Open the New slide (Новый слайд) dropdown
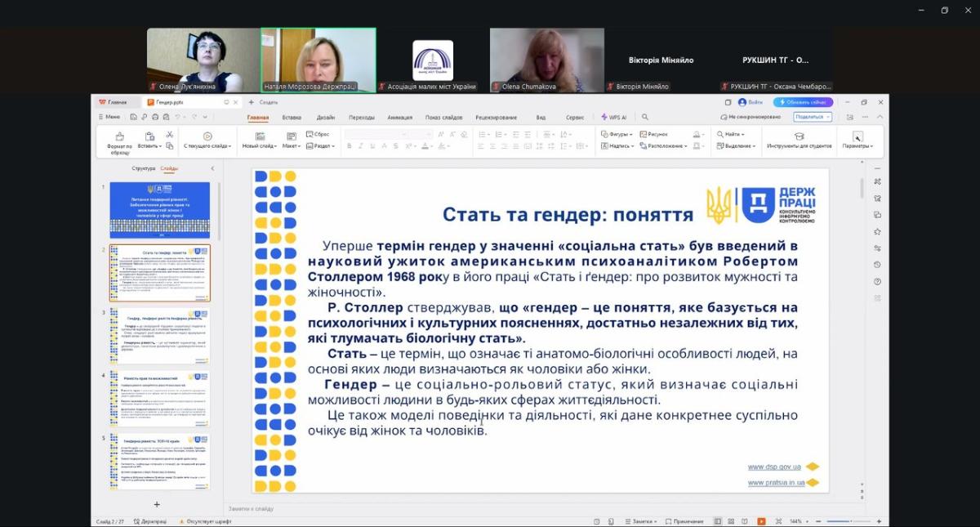This screenshot has height=527, width=980. tap(259, 146)
